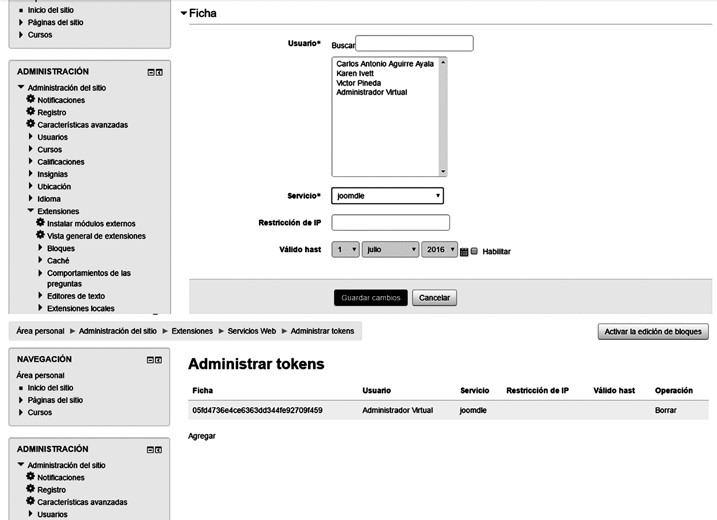
Task: Expand the Idioma tree node
Action: [31, 198]
